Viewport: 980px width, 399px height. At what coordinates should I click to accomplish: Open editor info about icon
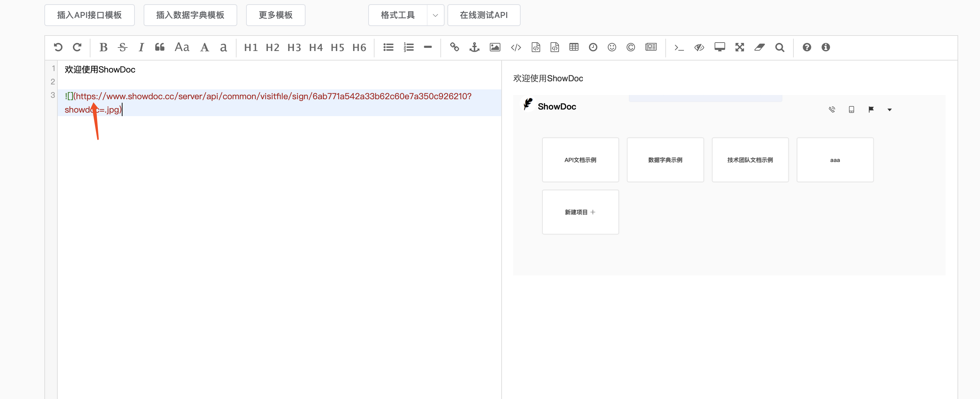point(825,47)
